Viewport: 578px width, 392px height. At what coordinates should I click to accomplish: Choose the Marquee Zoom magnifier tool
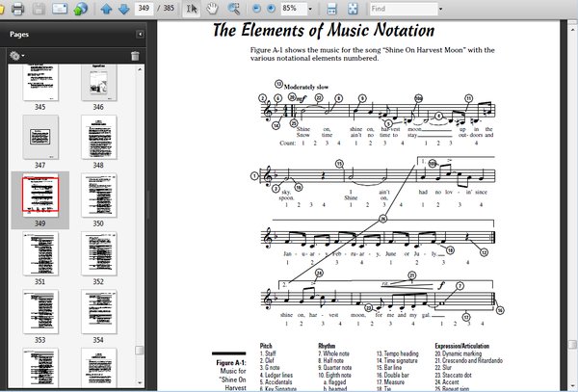point(233,9)
